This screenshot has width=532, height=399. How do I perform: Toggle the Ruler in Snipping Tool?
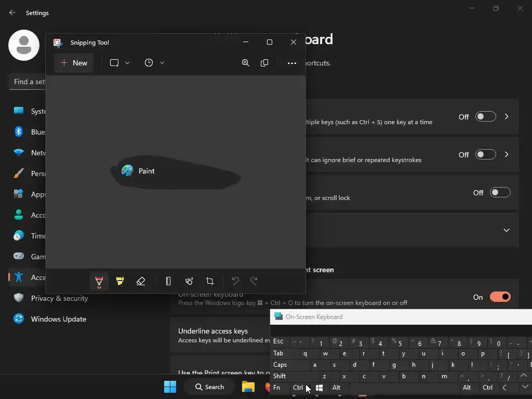pos(168,281)
